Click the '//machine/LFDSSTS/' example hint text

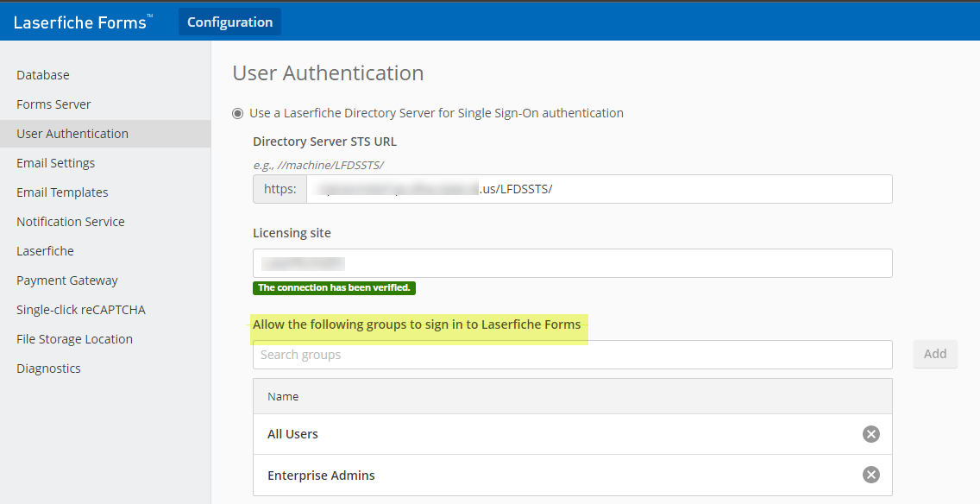(x=330, y=165)
